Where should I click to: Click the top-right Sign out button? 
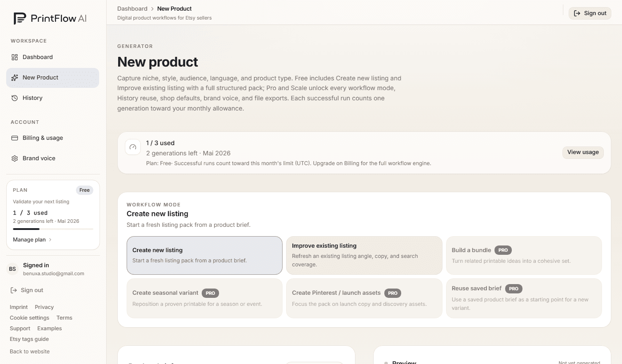click(590, 13)
